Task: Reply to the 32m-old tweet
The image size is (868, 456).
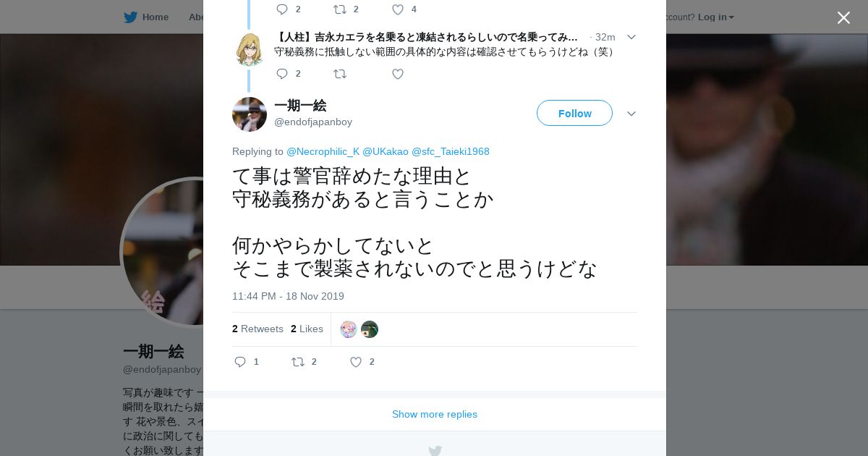Action: [282, 74]
